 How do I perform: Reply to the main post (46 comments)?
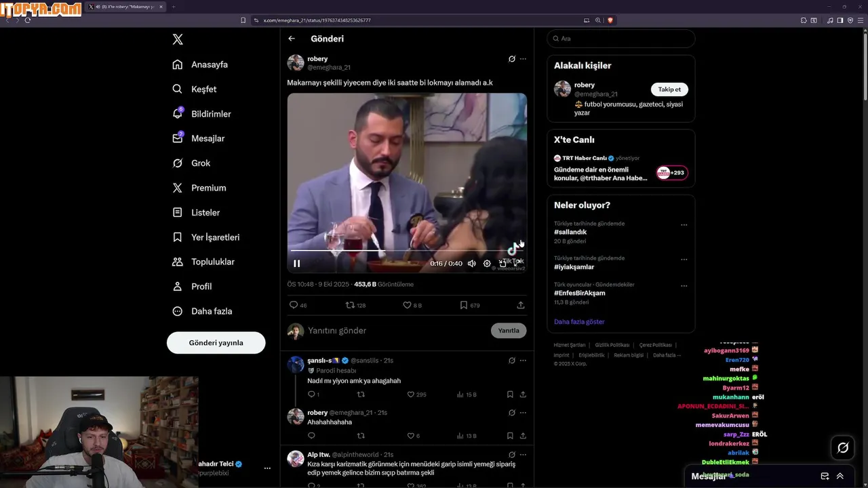click(298, 305)
